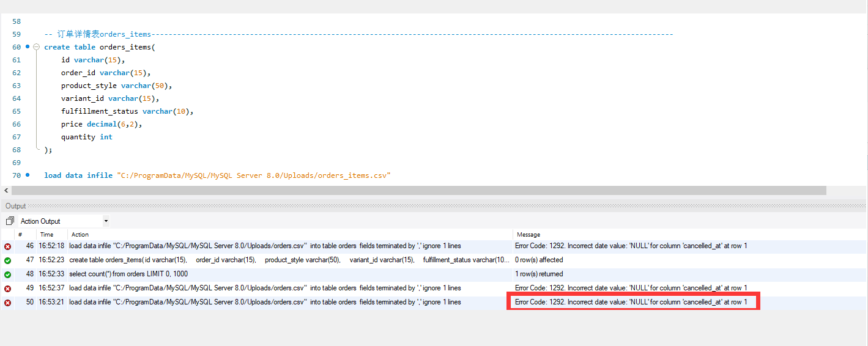Click the Action column header
The width and height of the screenshot is (868, 346).
80,234
